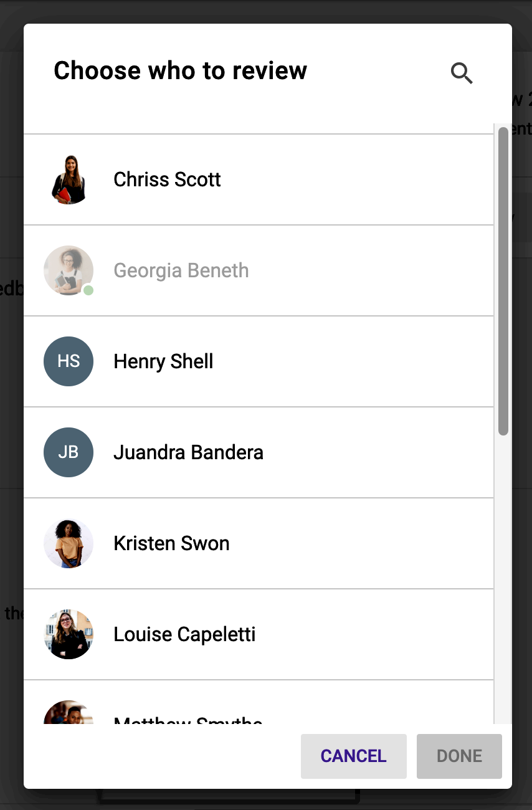This screenshot has width=532, height=810.
Task: Select the Matthew Smythe row
Action: click(259, 702)
